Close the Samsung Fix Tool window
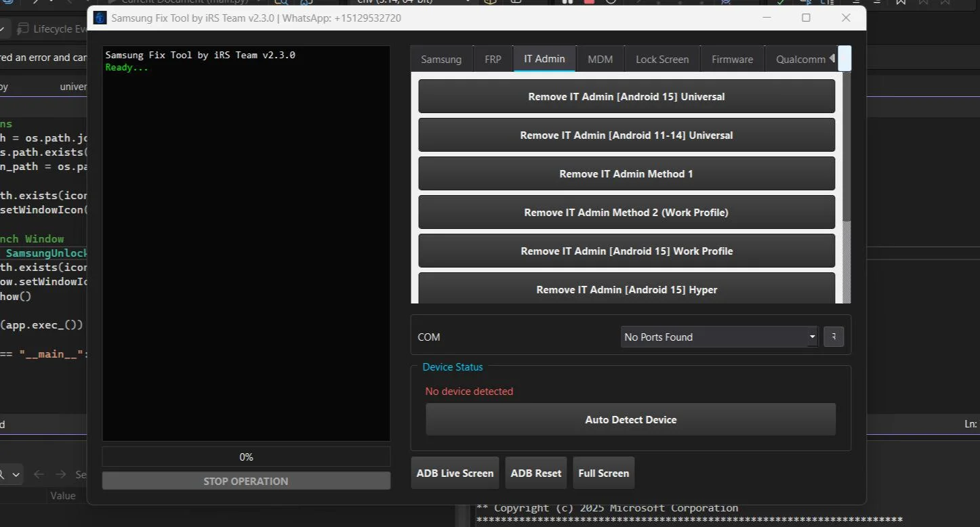The height and width of the screenshot is (527, 980). [846, 18]
